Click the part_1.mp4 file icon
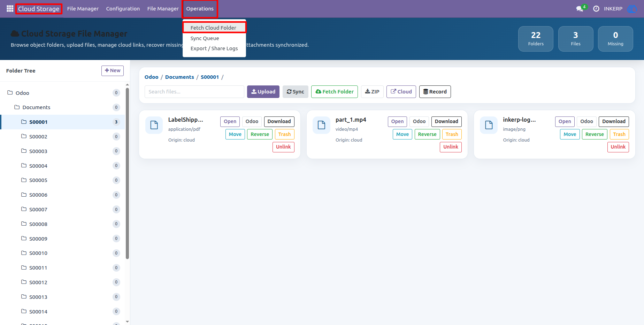 click(321, 125)
